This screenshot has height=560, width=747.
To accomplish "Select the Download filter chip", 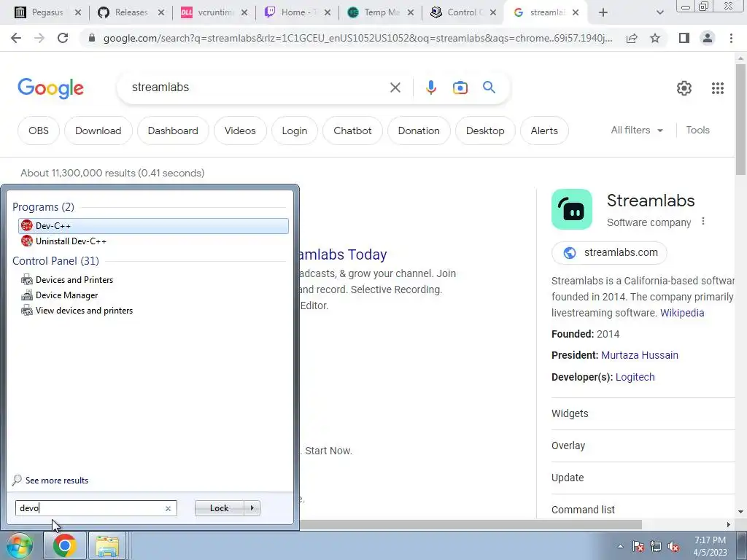I will pos(98,131).
